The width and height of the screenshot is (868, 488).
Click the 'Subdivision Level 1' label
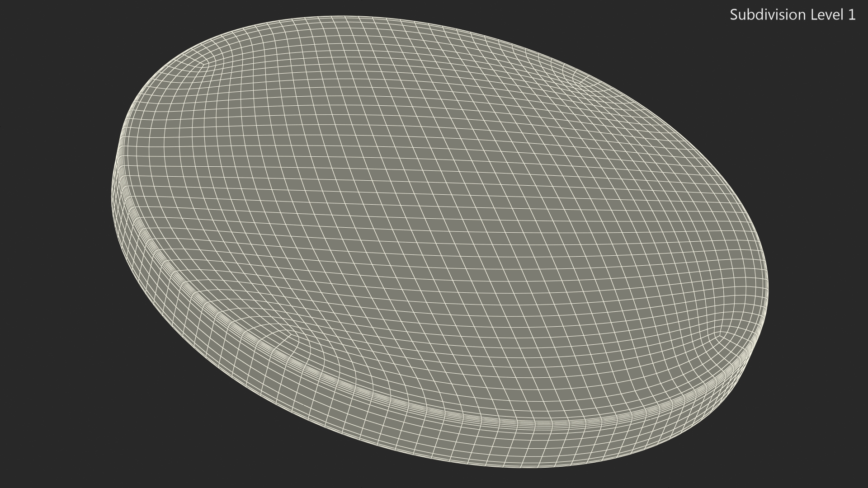click(x=793, y=15)
